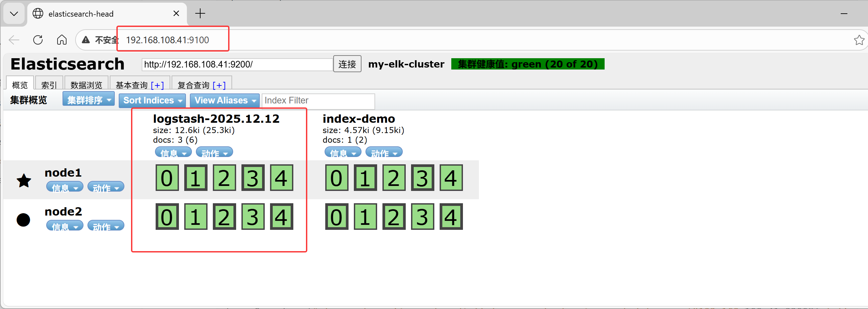Image resolution: width=868 pixels, height=309 pixels.
Task: Open 动作 dropdown for node1
Action: (106, 187)
